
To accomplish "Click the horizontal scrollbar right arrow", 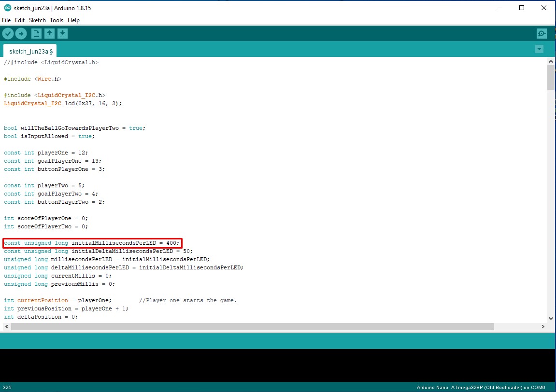I will (543, 327).
